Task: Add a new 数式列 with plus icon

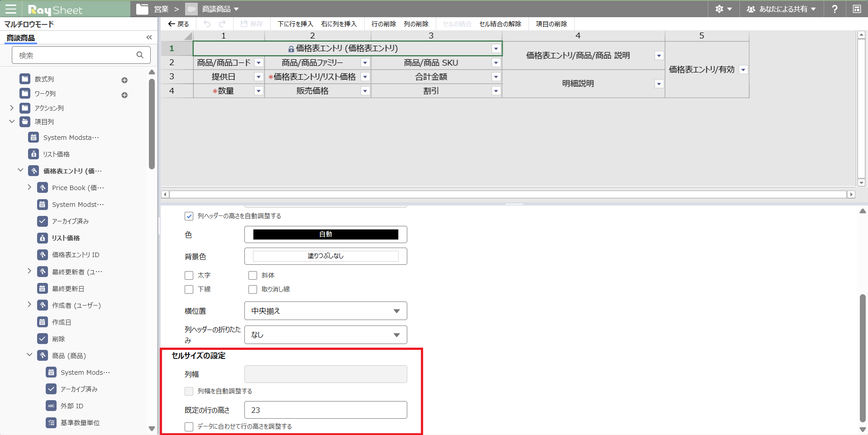Action: click(x=124, y=80)
